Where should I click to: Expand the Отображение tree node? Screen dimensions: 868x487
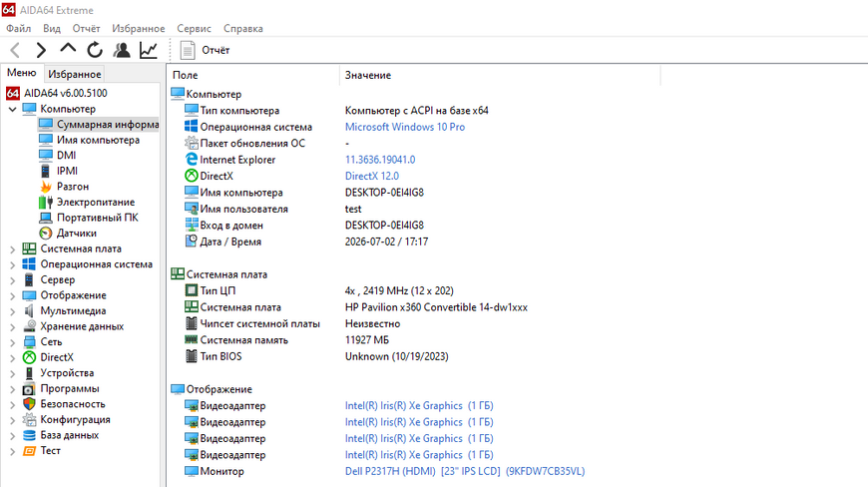pyautogui.click(x=12, y=295)
